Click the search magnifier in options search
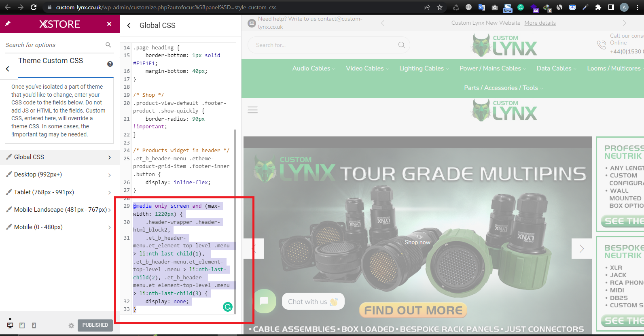 coord(108,45)
